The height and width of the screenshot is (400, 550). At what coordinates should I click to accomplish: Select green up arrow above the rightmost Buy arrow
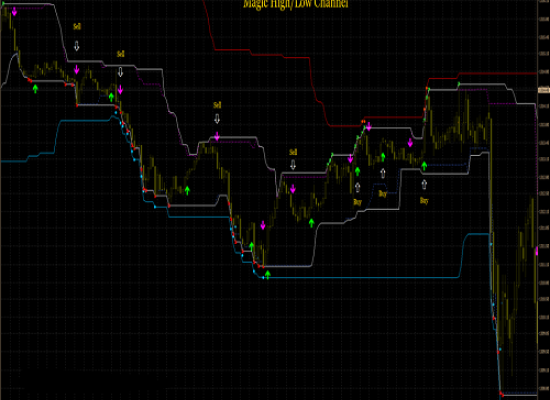(x=424, y=166)
